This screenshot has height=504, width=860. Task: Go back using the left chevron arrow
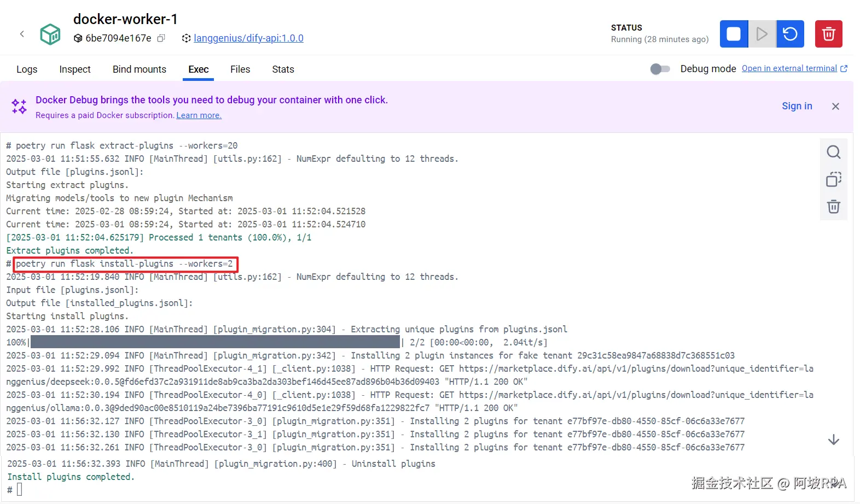pos(22,34)
